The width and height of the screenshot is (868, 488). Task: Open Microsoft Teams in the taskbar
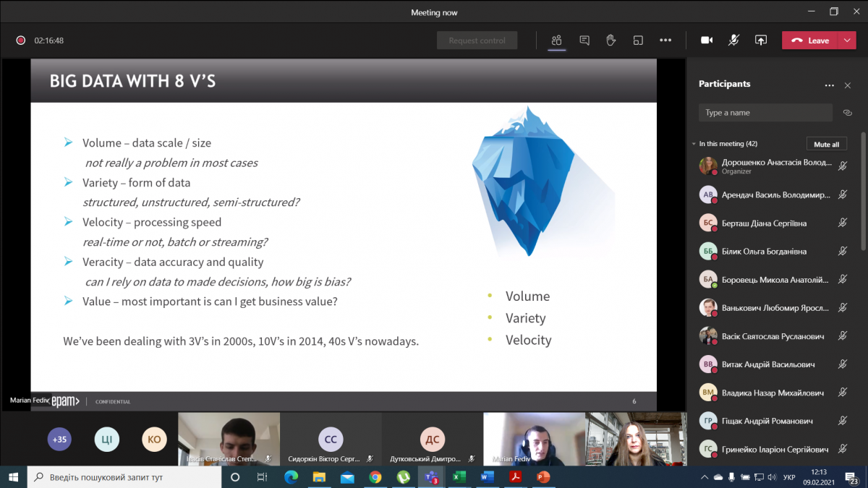click(430, 477)
